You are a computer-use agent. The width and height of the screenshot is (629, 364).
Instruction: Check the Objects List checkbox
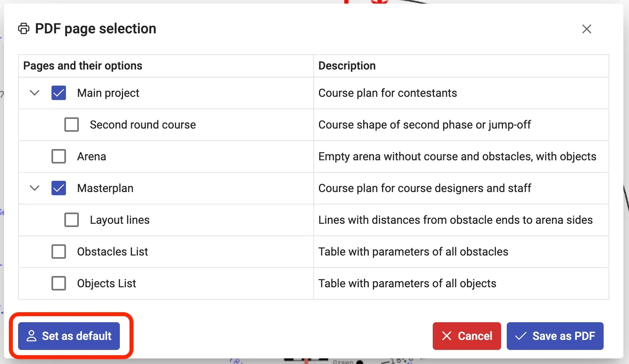pos(59,283)
